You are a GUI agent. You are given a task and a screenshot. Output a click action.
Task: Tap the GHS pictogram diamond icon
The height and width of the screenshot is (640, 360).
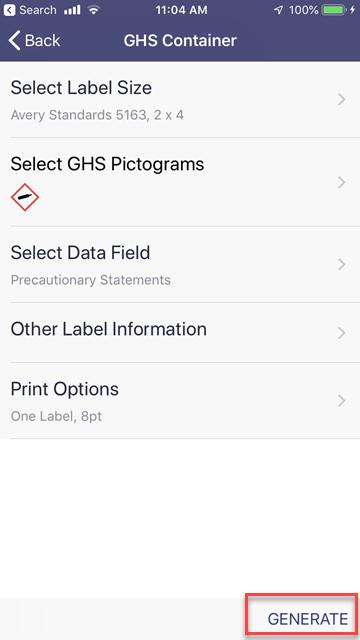tap(25, 197)
